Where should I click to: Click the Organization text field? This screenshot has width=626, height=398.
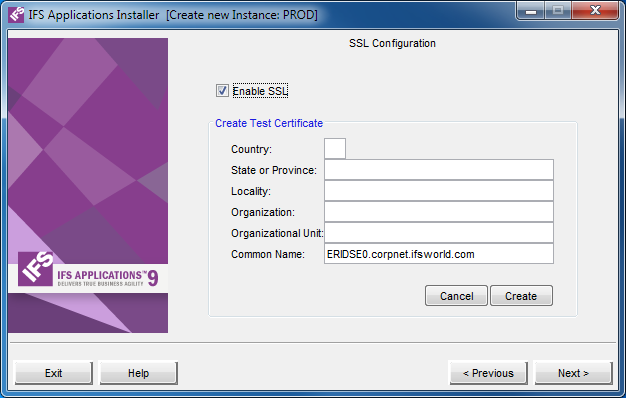(x=439, y=212)
